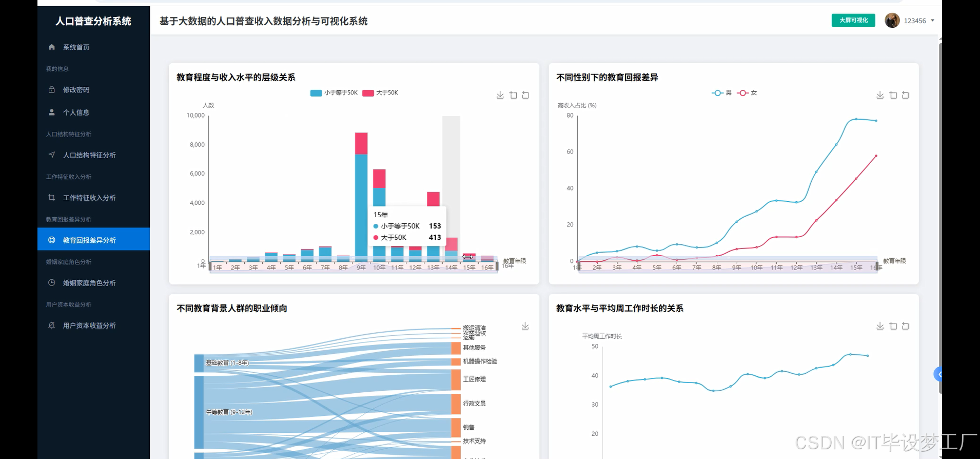Open 用户资本收益分析 menu item

tap(93, 326)
